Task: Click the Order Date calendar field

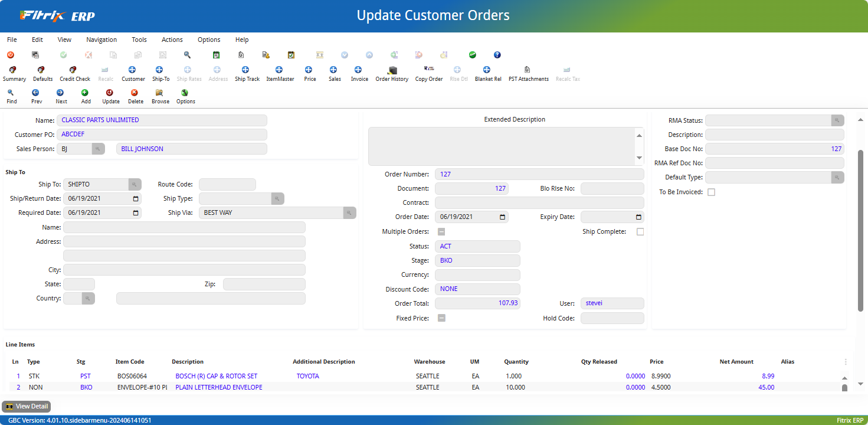Action: coord(471,217)
